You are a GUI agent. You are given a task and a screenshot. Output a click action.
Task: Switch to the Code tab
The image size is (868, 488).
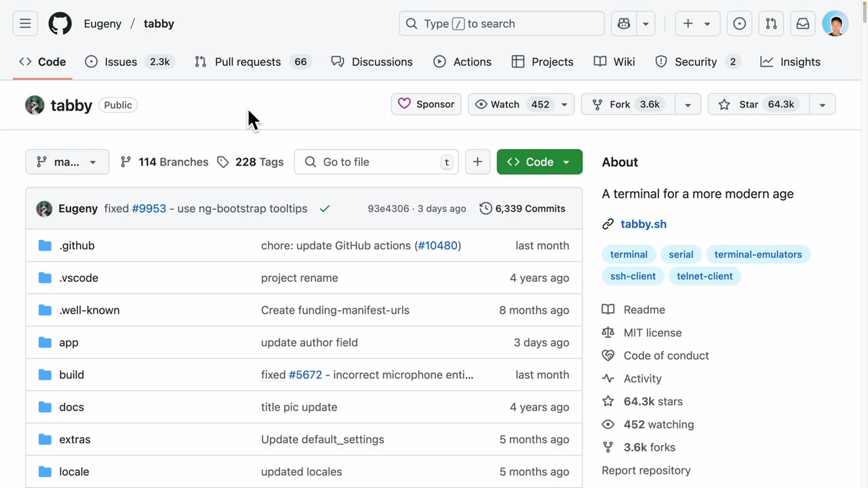(43, 62)
